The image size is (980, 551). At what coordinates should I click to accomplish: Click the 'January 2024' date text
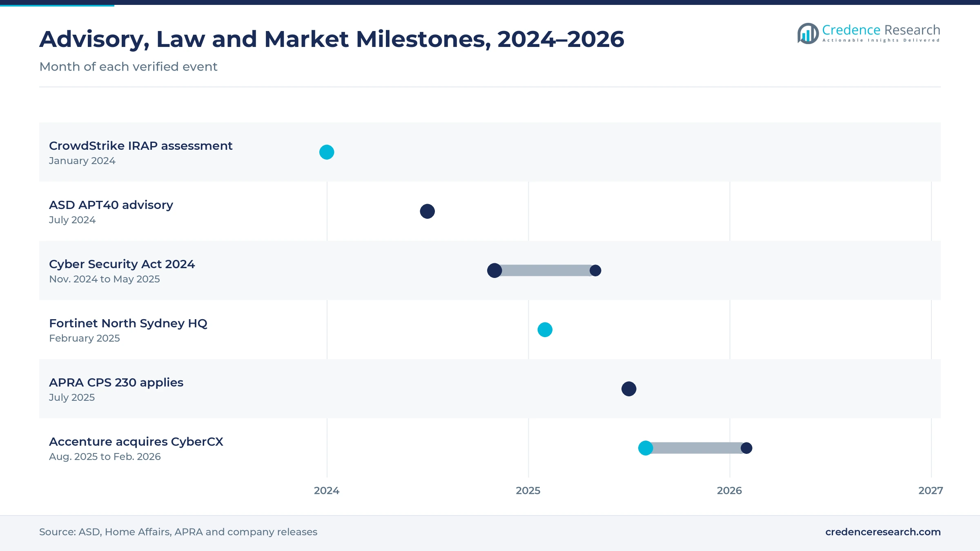click(x=82, y=161)
